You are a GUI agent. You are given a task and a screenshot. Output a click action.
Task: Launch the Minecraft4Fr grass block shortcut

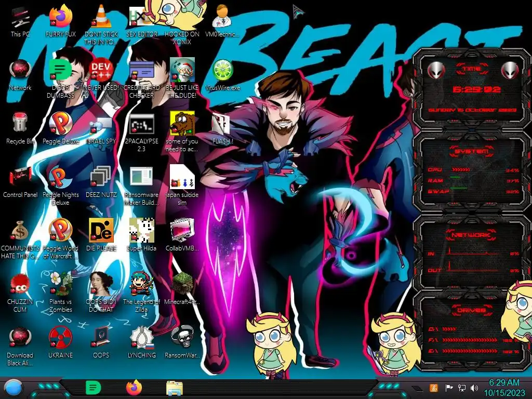click(182, 289)
